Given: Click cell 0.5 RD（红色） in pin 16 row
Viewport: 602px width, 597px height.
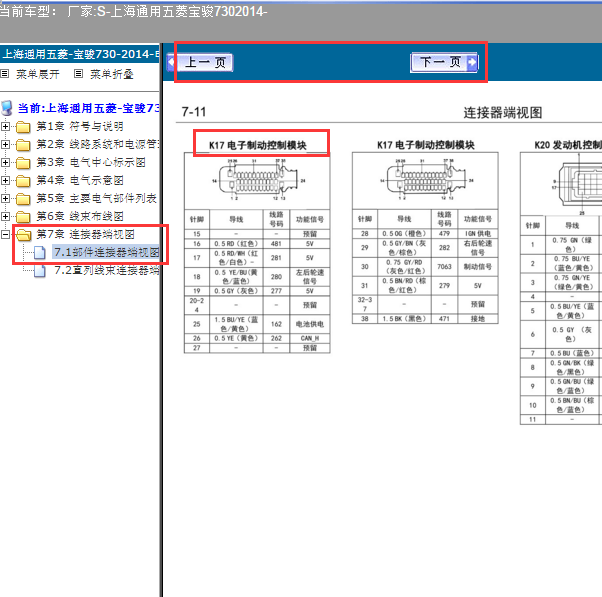Looking at the screenshot, I should point(236,244).
